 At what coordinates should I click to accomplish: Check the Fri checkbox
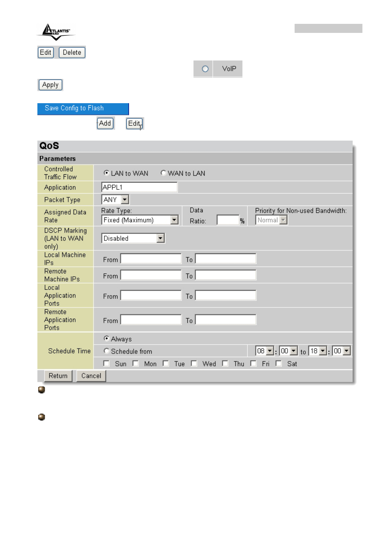254,363
